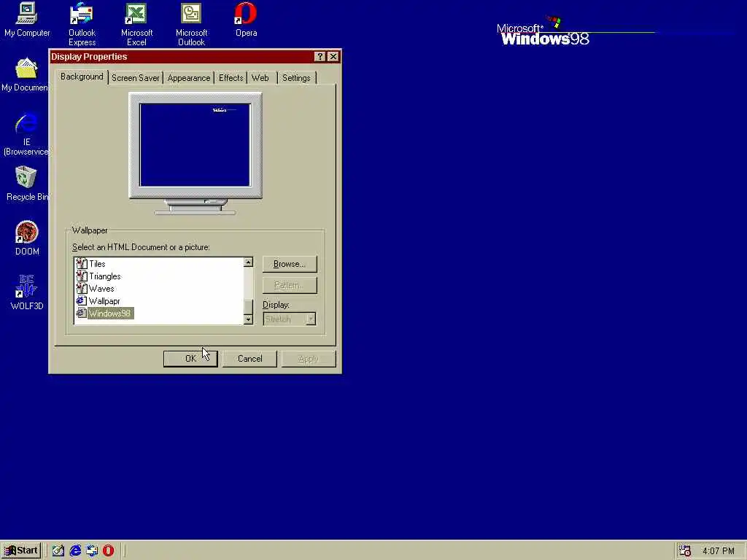Screen dimensions: 747x560
Task: Switch to the Background tab
Action: (x=82, y=77)
